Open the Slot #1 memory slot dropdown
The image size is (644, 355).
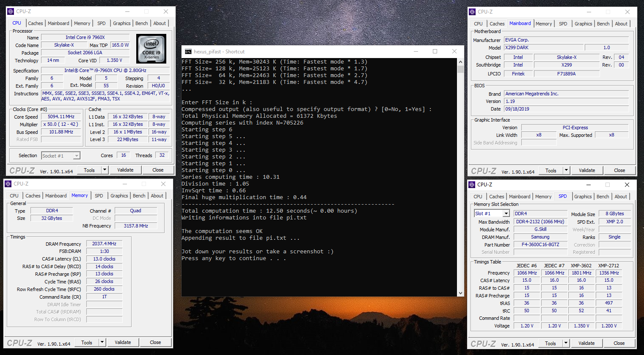tap(506, 214)
